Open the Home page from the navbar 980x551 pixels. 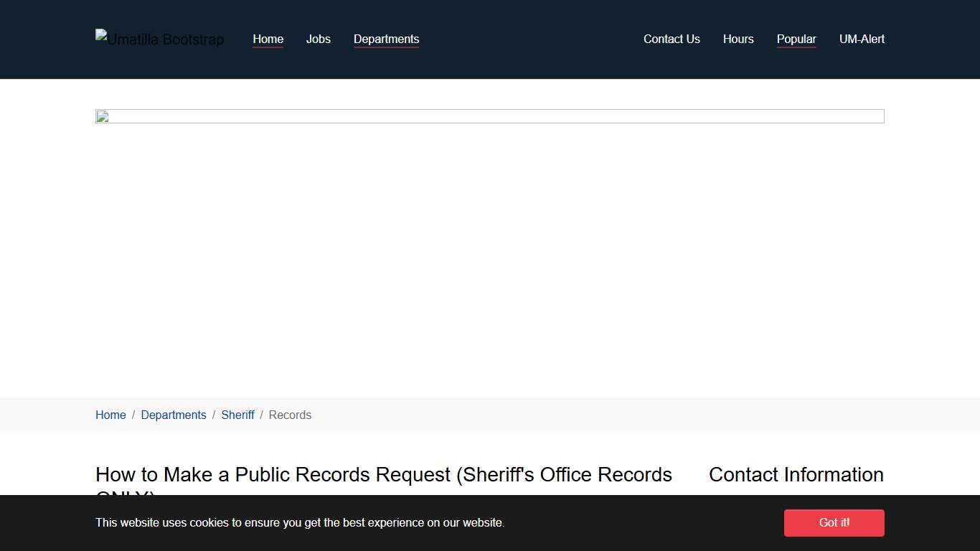268,39
